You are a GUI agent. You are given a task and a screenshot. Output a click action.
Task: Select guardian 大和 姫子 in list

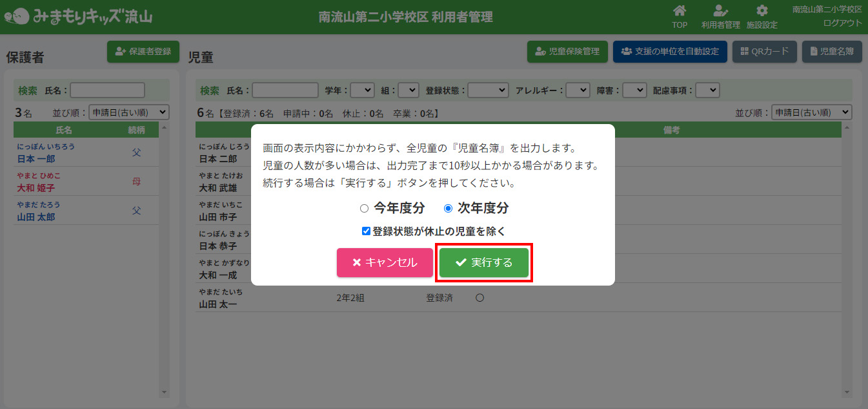coord(36,188)
